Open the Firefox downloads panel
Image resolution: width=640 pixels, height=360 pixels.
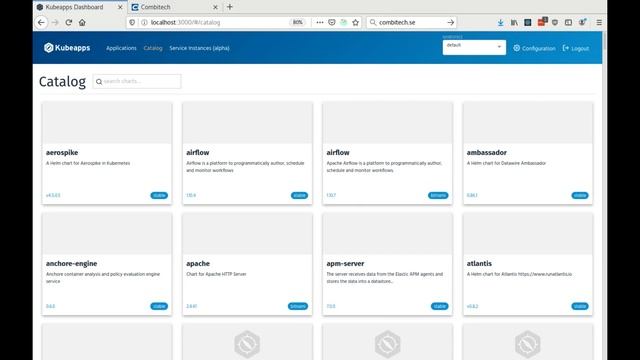tap(500, 22)
